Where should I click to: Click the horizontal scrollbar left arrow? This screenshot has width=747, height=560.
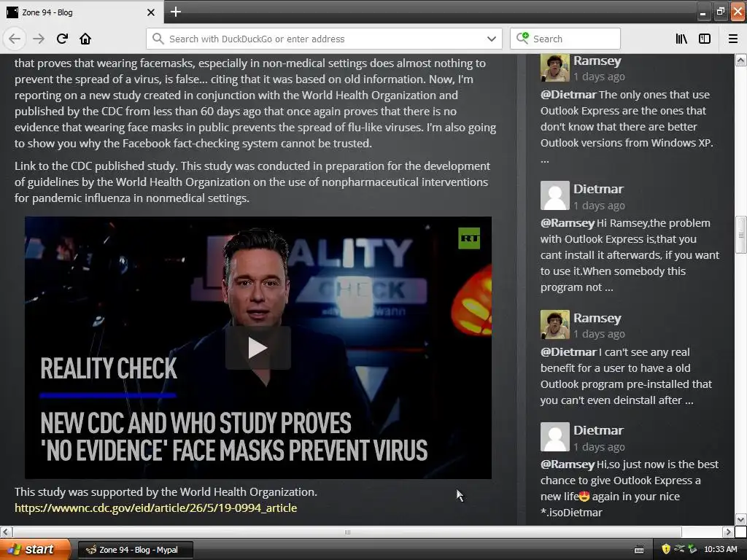pos(6,532)
